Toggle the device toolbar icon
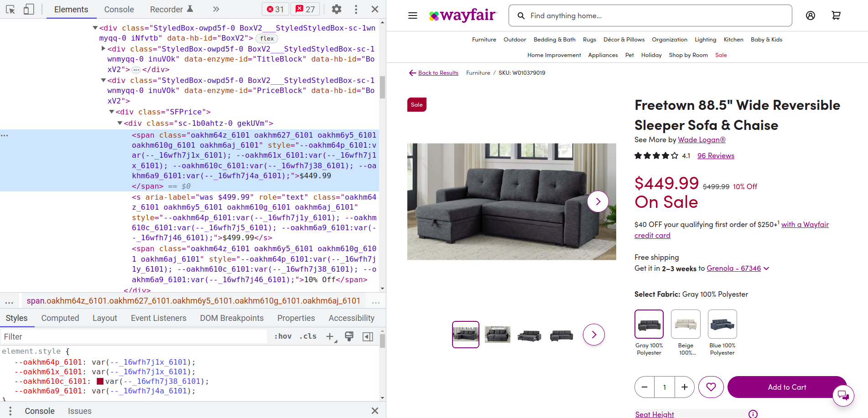 (29, 9)
